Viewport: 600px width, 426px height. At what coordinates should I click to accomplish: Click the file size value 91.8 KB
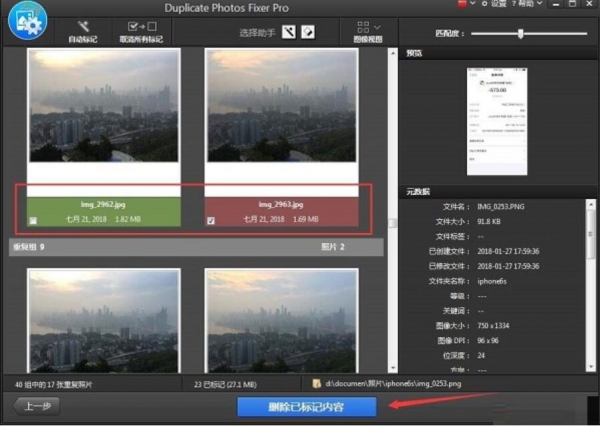click(x=489, y=222)
